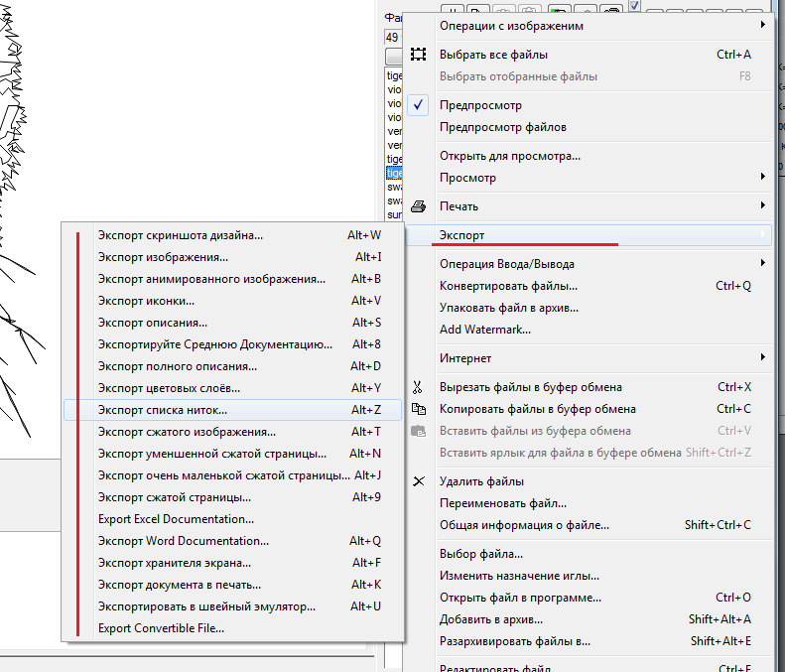Click the highlighted tige file row
Viewport: 785px width, 672px height.
pos(394,174)
